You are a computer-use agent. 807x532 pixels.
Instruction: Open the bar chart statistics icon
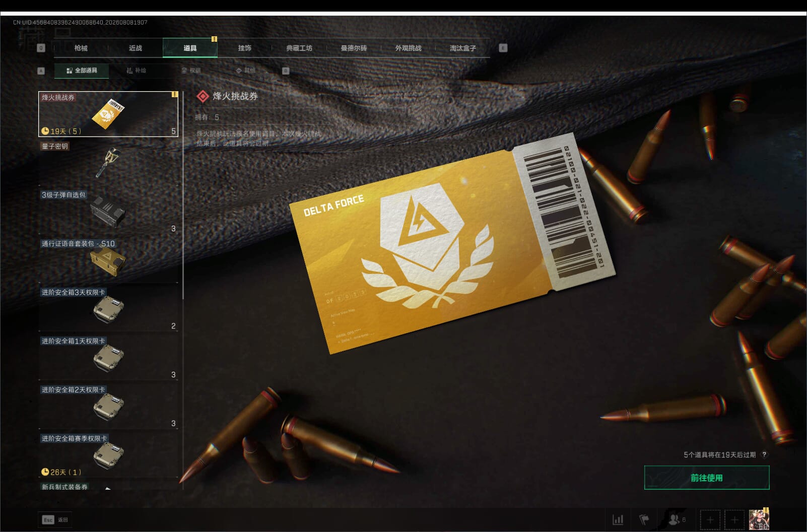coord(618,519)
